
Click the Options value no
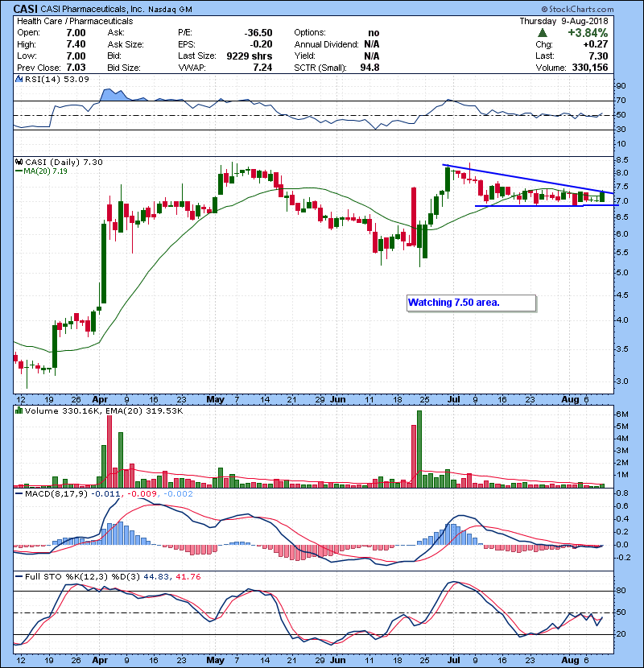point(374,33)
